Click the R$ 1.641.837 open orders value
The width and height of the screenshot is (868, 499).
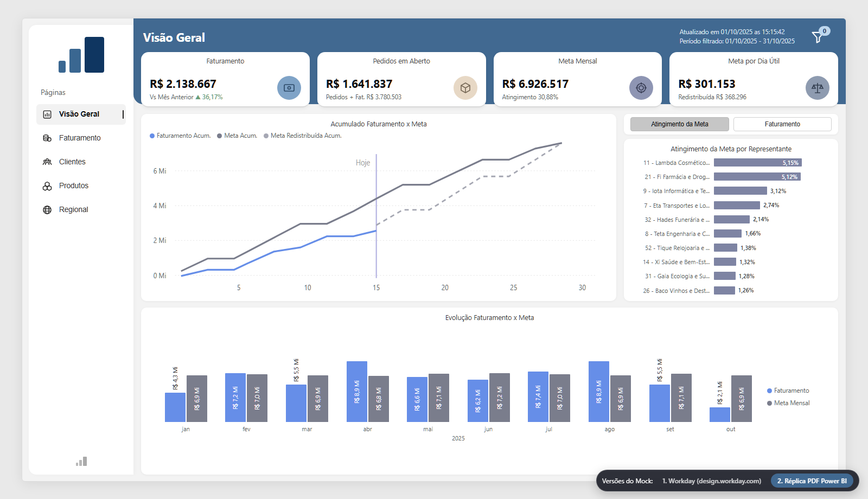pyautogui.click(x=359, y=84)
